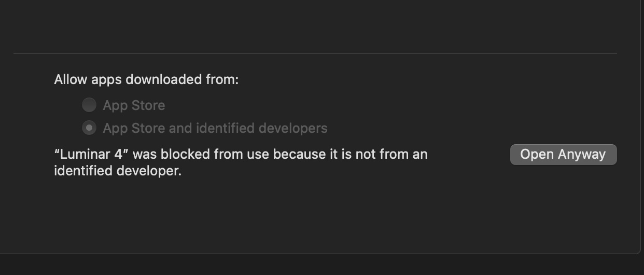644x275 pixels.
Task: Click the "App Store" option label text
Action: click(x=134, y=105)
